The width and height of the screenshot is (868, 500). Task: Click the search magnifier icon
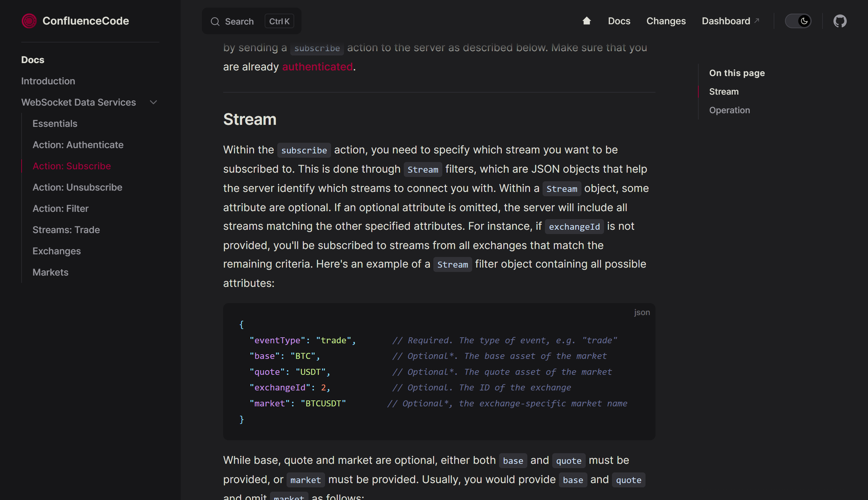point(215,22)
